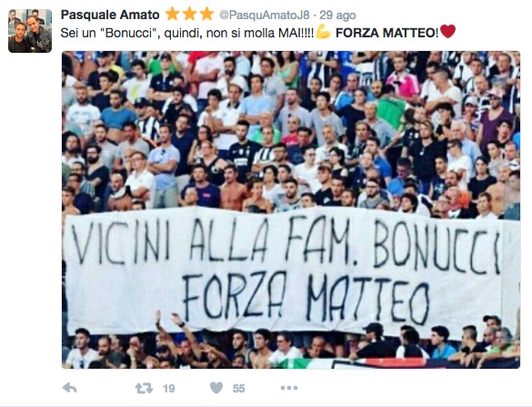Click the third gold star emoji
The image size is (532, 407).
(x=206, y=14)
